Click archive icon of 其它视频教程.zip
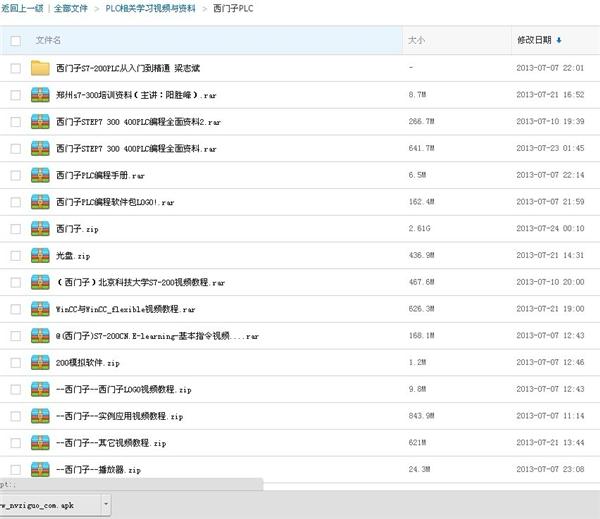 click(40, 443)
